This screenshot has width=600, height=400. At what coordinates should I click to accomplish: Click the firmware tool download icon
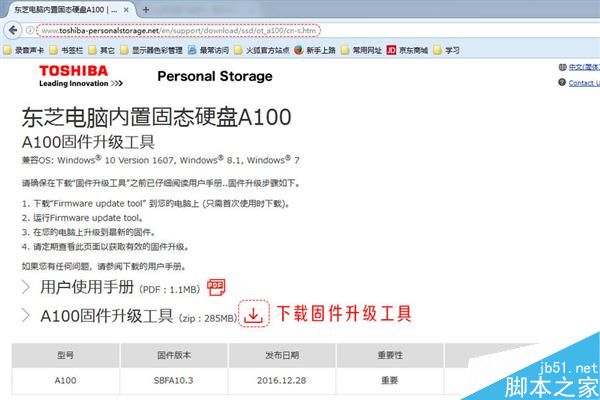(254, 314)
